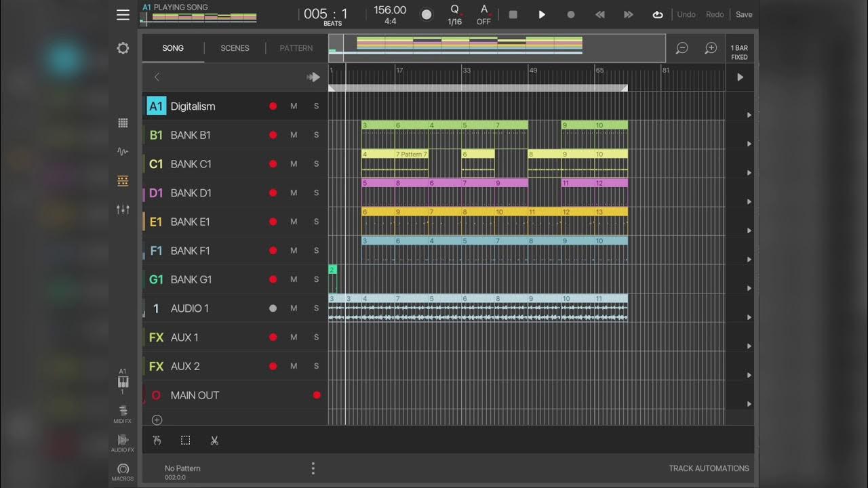Select the scissors cut tool
Viewport: 868px width, 488px height.
(x=214, y=441)
